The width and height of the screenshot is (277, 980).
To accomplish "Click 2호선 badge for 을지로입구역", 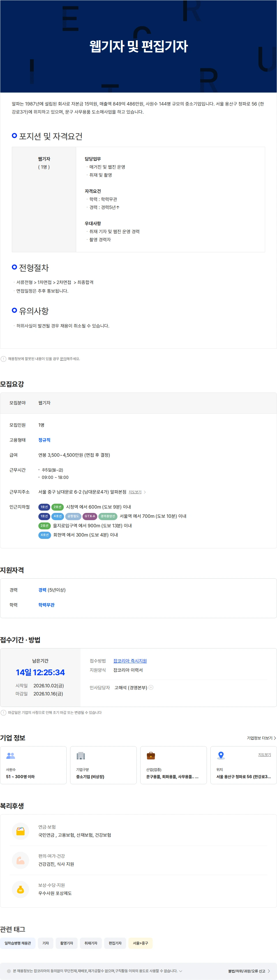I will coord(44,526).
